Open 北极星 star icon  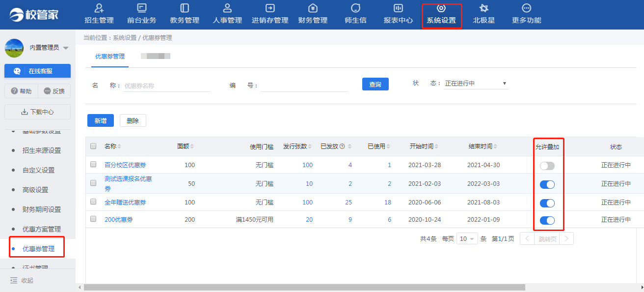[x=483, y=8]
